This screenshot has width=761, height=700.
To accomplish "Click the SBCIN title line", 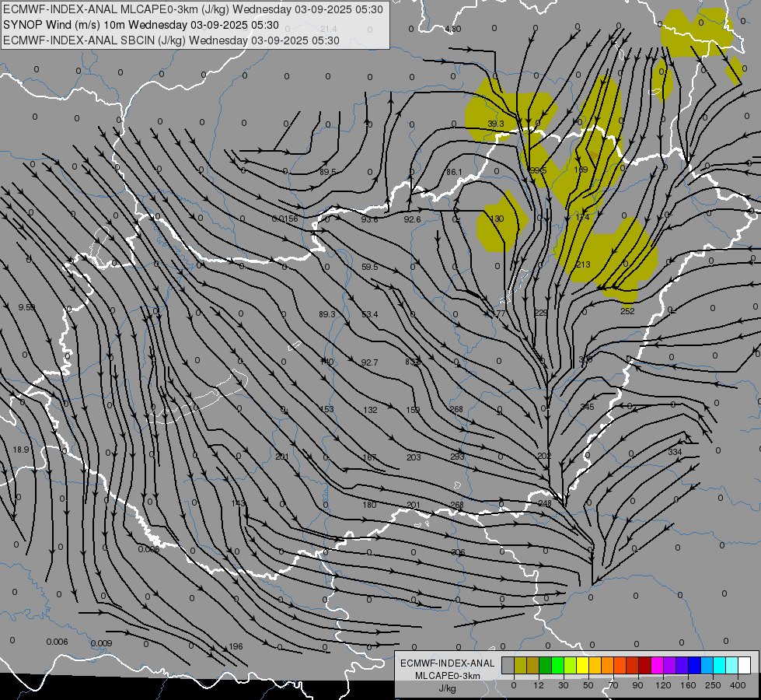I will [x=171, y=40].
